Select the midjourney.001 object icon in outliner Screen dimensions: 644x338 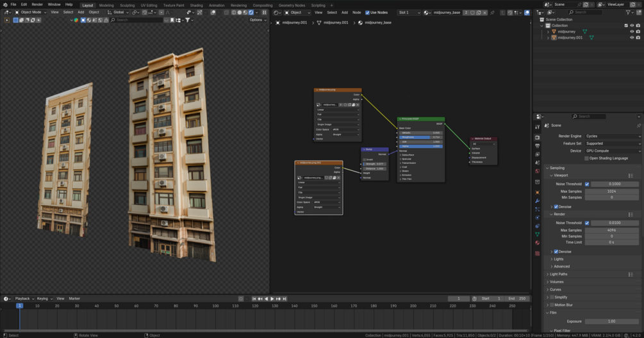click(554, 38)
